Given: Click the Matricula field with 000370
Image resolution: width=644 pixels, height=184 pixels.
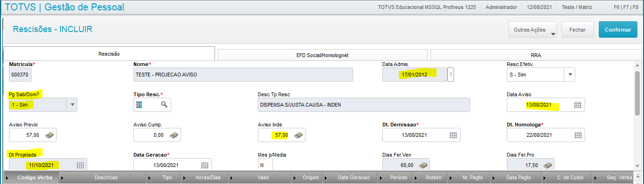Looking at the screenshot, I should [x=20, y=75].
